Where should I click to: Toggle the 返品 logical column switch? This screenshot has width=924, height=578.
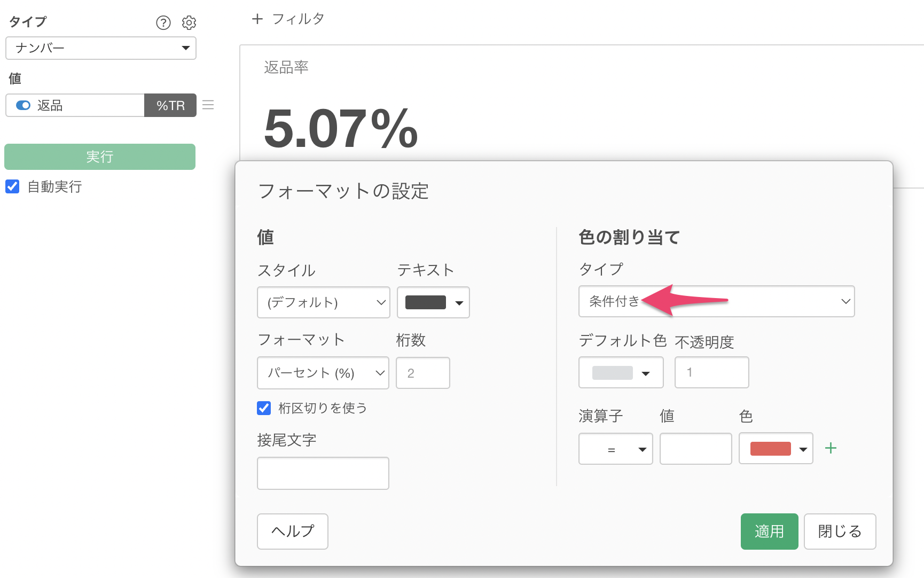24,105
